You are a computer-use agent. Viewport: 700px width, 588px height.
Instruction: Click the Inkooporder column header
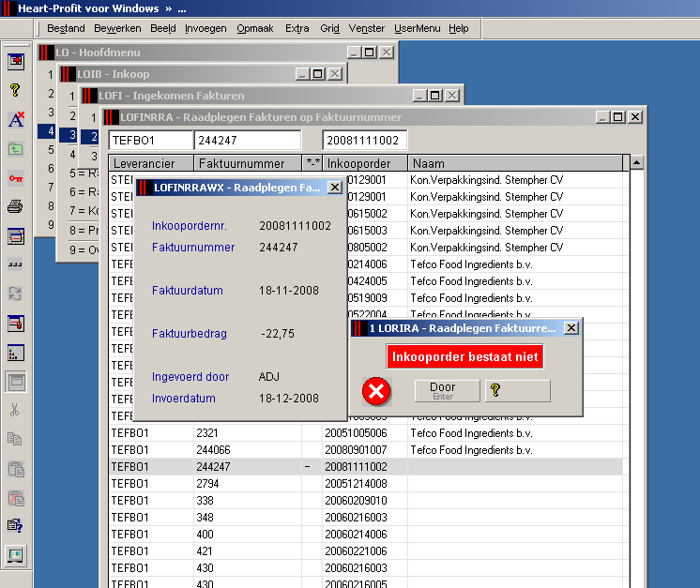click(365, 163)
